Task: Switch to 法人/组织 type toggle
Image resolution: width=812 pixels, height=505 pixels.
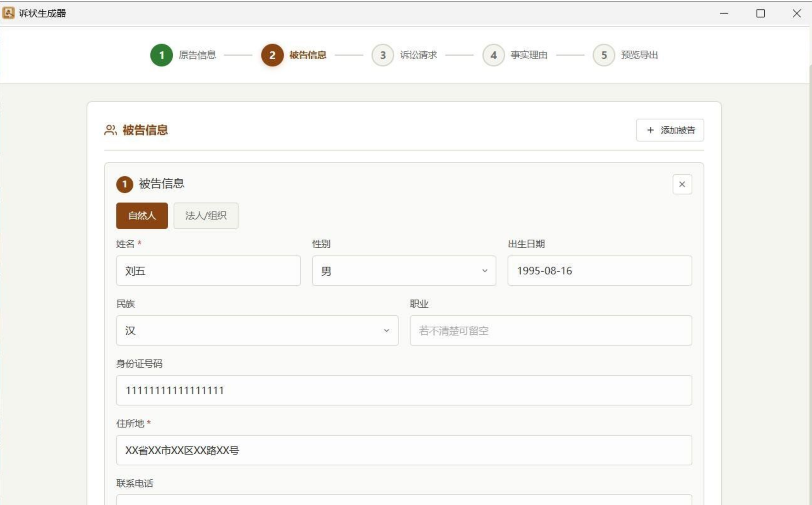Action: [x=206, y=216]
